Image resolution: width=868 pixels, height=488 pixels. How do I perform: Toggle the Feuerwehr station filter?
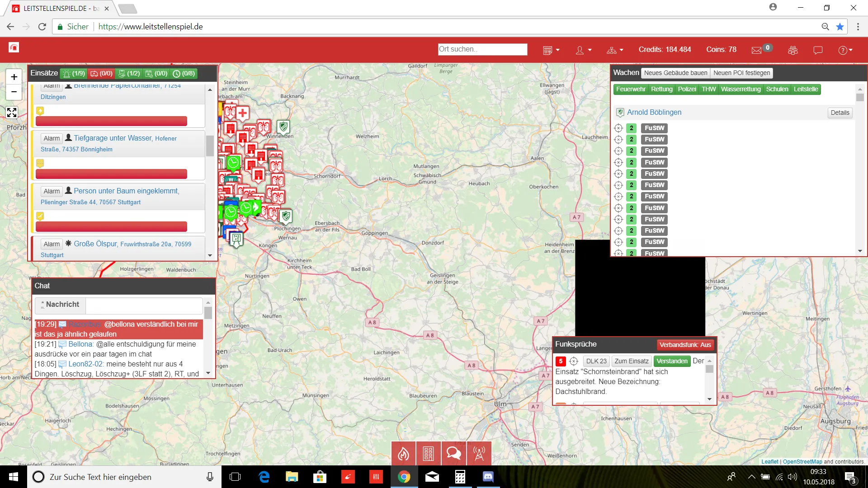631,89
